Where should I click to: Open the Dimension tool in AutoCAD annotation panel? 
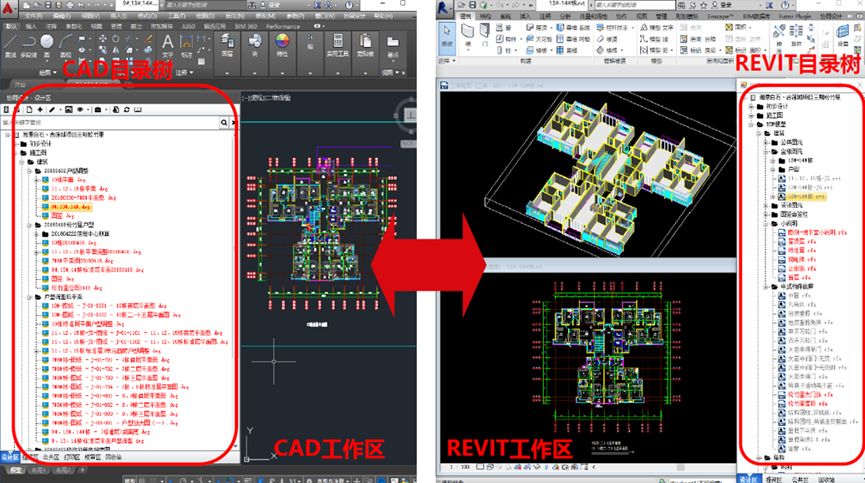coord(186,45)
